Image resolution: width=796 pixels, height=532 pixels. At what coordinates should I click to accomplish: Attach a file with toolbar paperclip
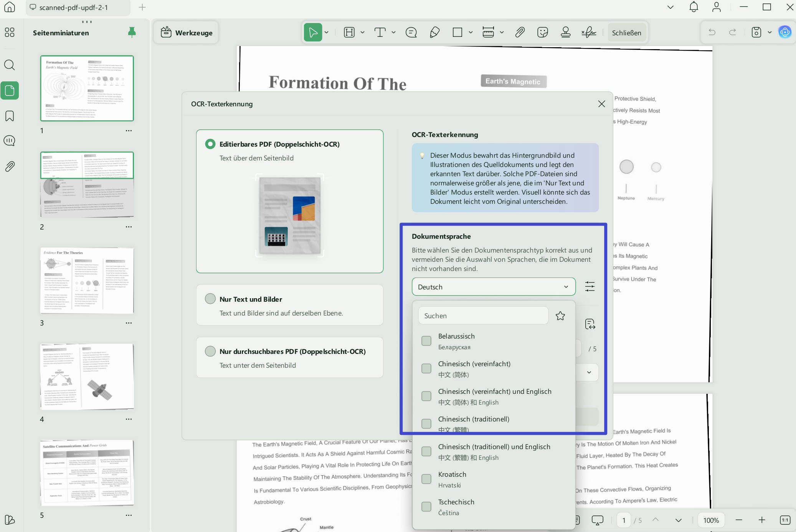click(x=520, y=33)
